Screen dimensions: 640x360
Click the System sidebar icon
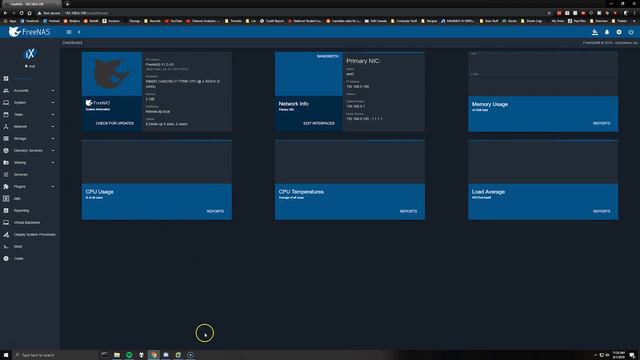tap(6, 102)
